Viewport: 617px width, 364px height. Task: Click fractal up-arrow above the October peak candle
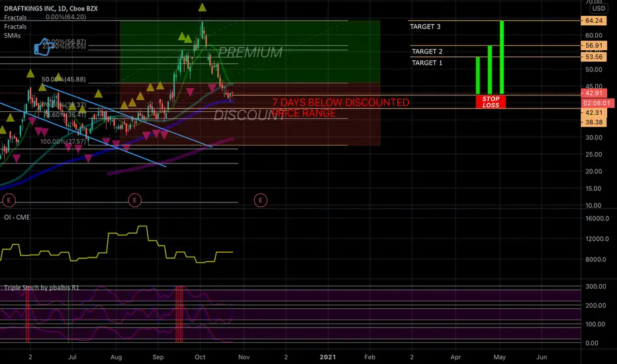click(x=203, y=7)
